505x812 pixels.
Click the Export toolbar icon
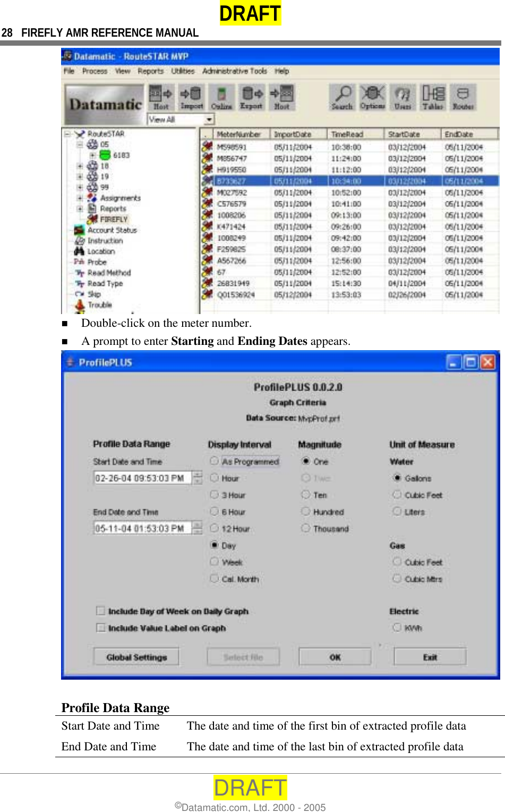pyautogui.click(x=252, y=97)
